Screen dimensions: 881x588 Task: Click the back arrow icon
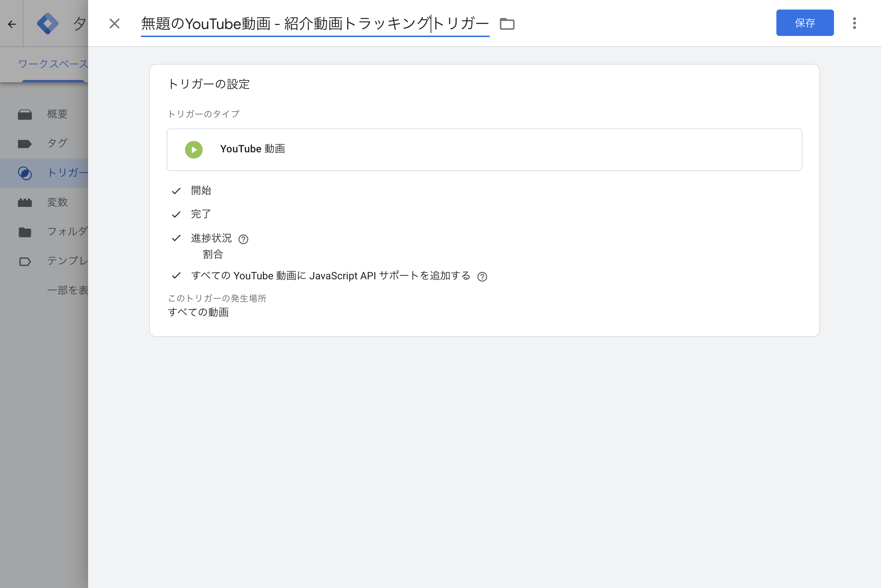point(12,24)
